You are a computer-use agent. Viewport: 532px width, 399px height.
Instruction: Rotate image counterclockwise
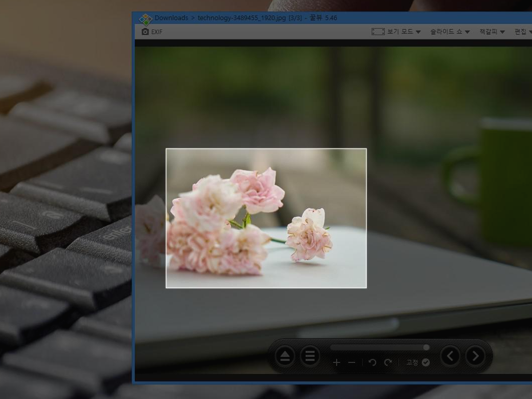coord(372,363)
